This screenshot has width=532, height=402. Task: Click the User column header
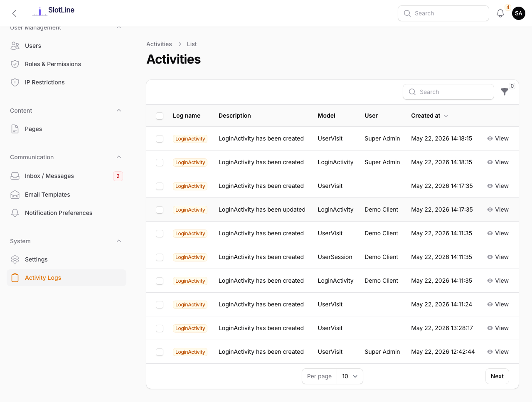371,116
